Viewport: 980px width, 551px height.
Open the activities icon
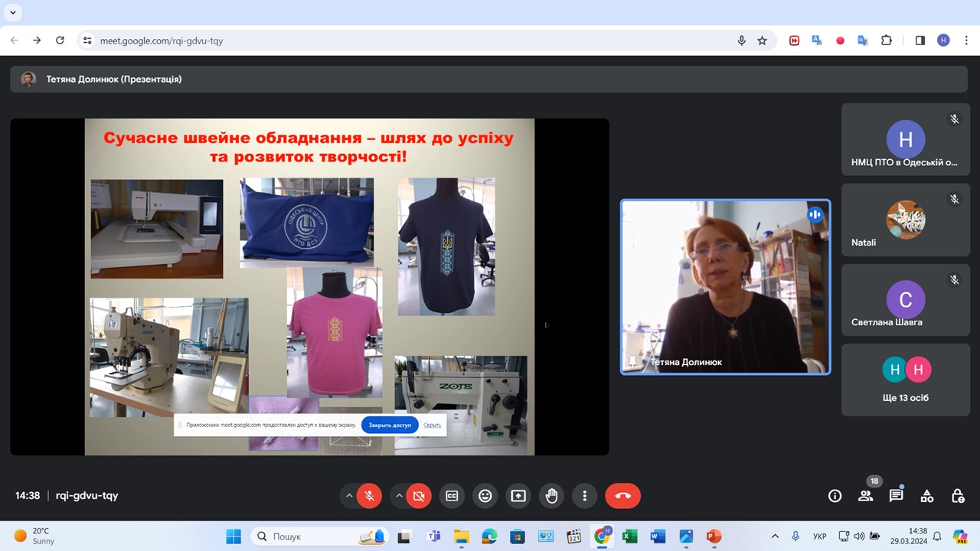pyautogui.click(x=926, y=496)
